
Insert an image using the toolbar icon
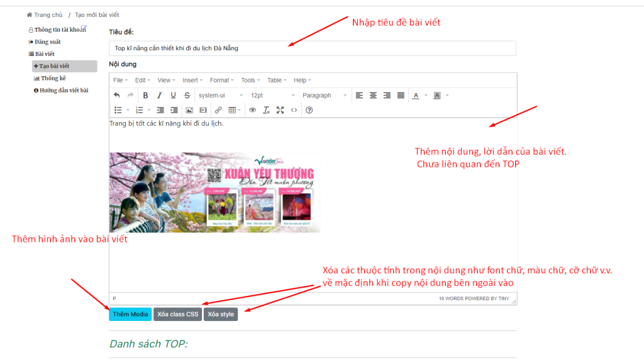[x=189, y=110]
